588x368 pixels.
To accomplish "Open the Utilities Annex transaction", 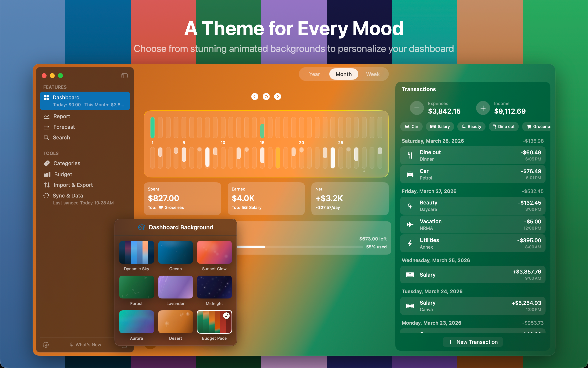I will coord(473,243).
